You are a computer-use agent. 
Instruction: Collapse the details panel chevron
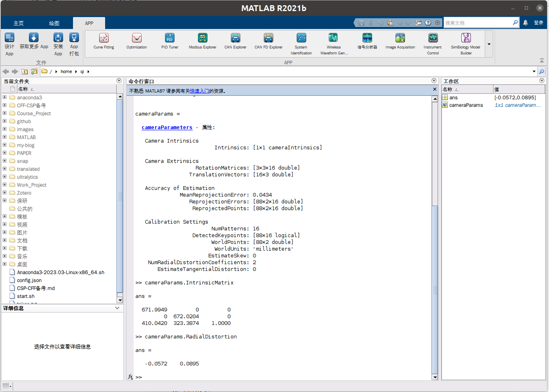117,308
